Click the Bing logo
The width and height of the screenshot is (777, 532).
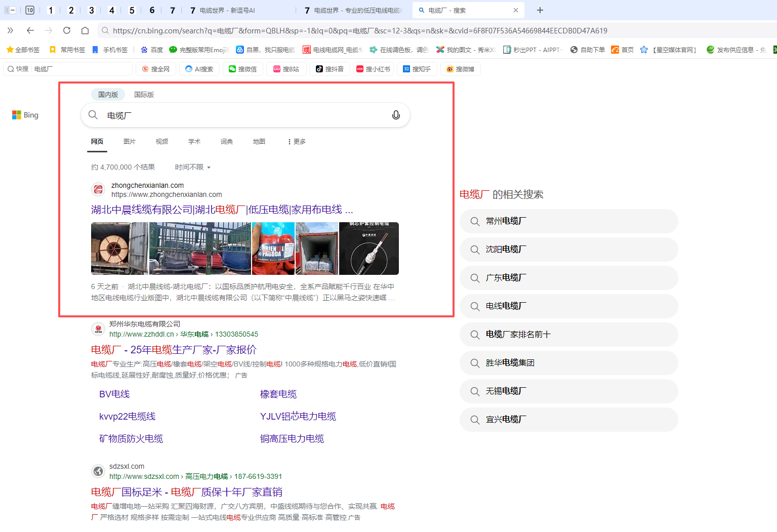coord(24,114)
